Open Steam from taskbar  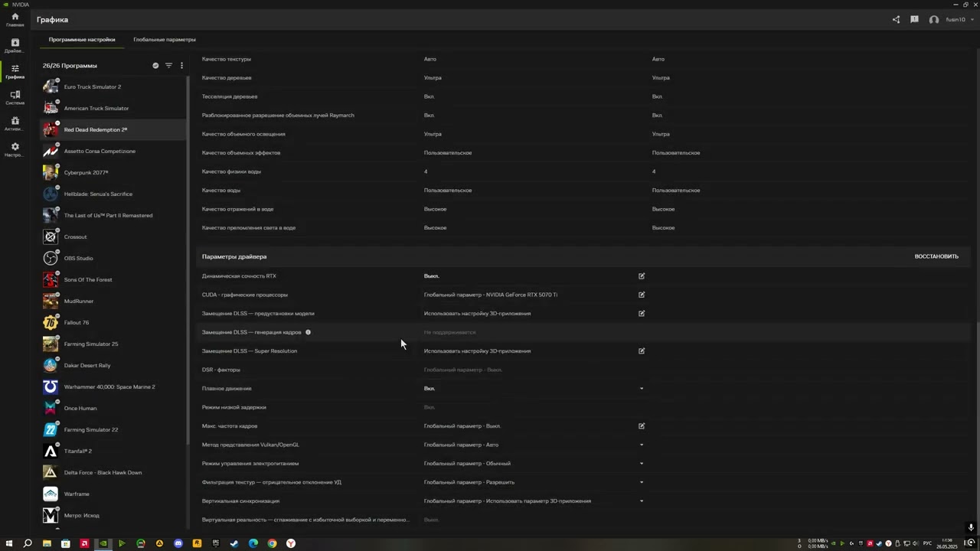pyautogui.click(x=234, y=543)
